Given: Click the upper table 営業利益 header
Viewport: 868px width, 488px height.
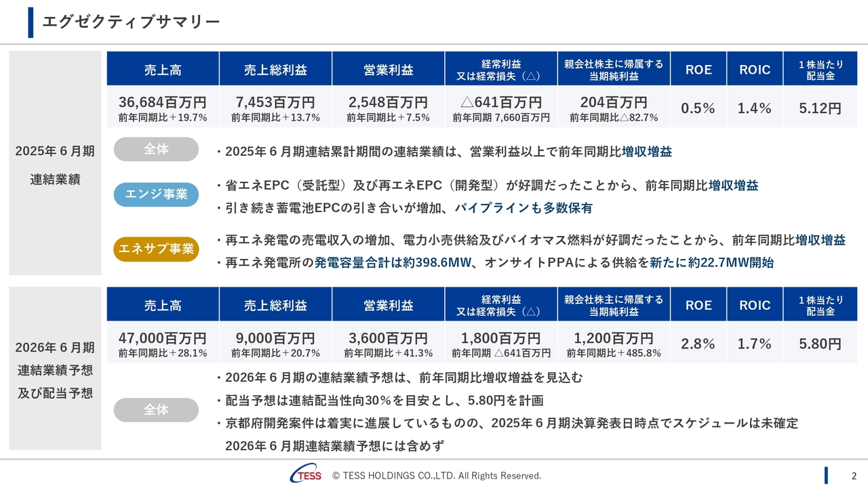Looking at the screenshot, I should 388,69.
